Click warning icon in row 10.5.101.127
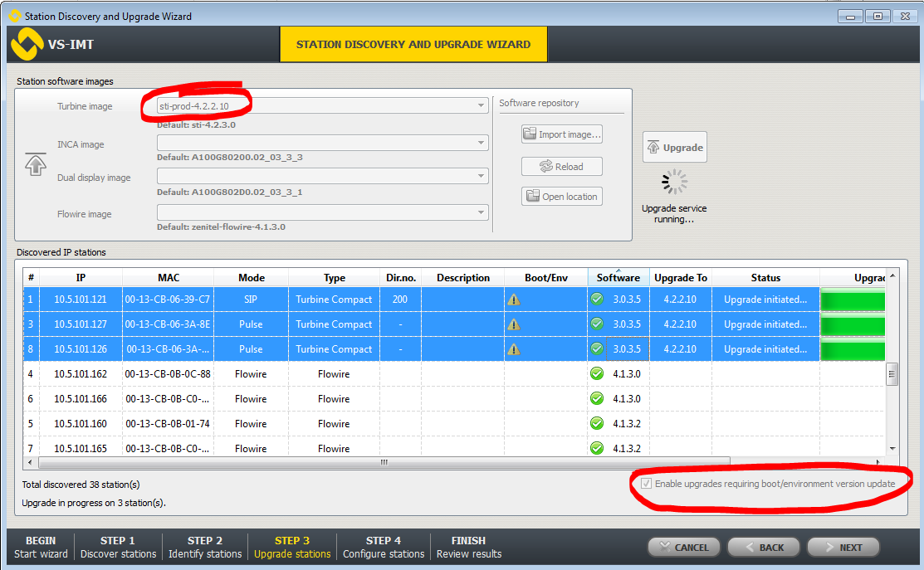This screenshot has height=570, width=924. [x=514, y=324]
